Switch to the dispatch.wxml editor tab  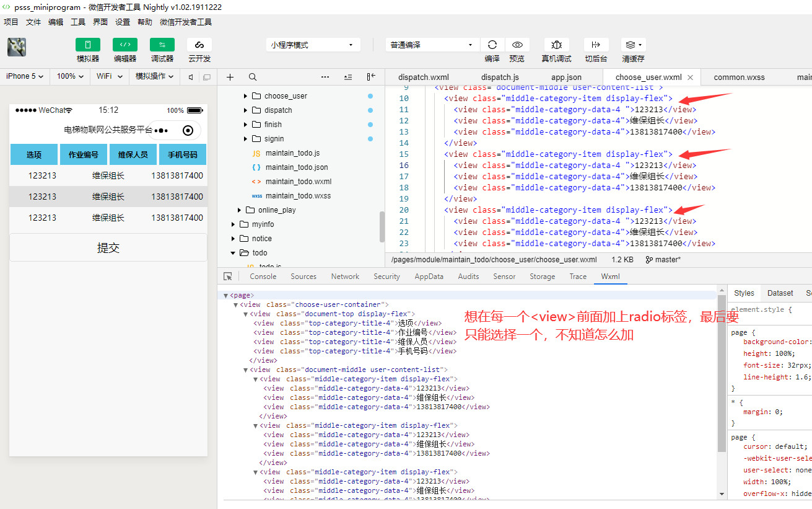click(424, 77)
